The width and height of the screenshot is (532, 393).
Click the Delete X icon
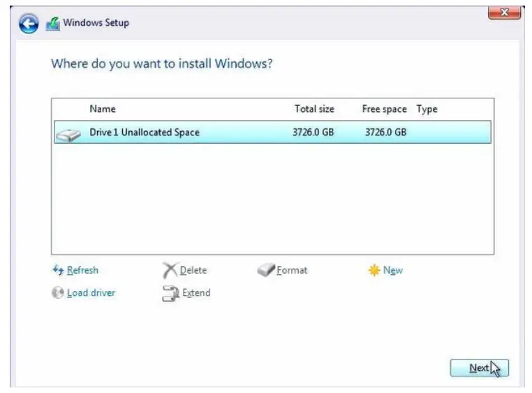coord(170,270)
